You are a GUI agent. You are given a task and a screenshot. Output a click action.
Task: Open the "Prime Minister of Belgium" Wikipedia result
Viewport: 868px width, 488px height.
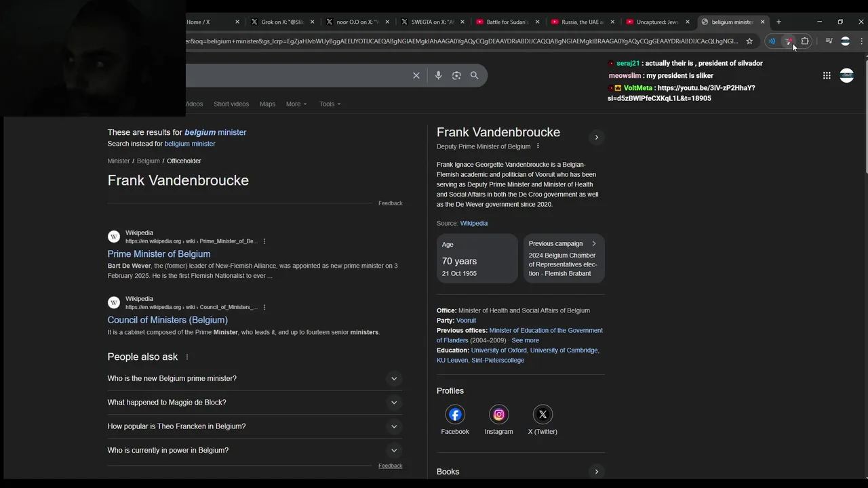pyautogui.click(x=159, y=254)
